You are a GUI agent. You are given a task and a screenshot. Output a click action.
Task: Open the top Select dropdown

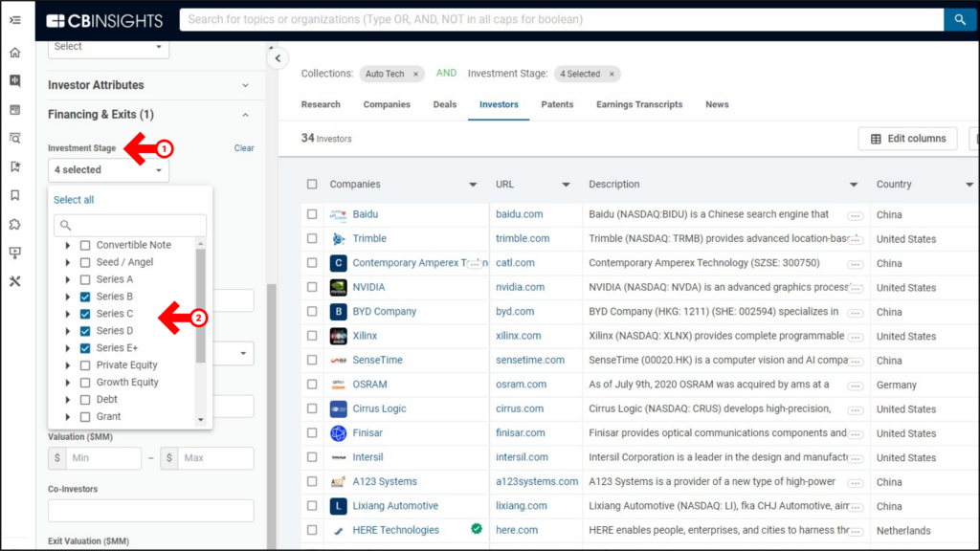coord(108,49)
